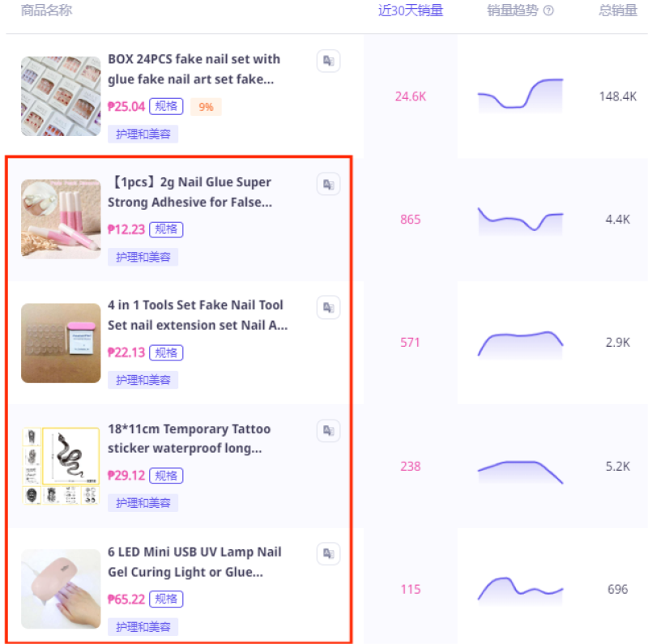The width and height of the screenshot is (648, 644).
Task: Click 护理和美容 category tag under Nail Glue
Action: (143, 257)
